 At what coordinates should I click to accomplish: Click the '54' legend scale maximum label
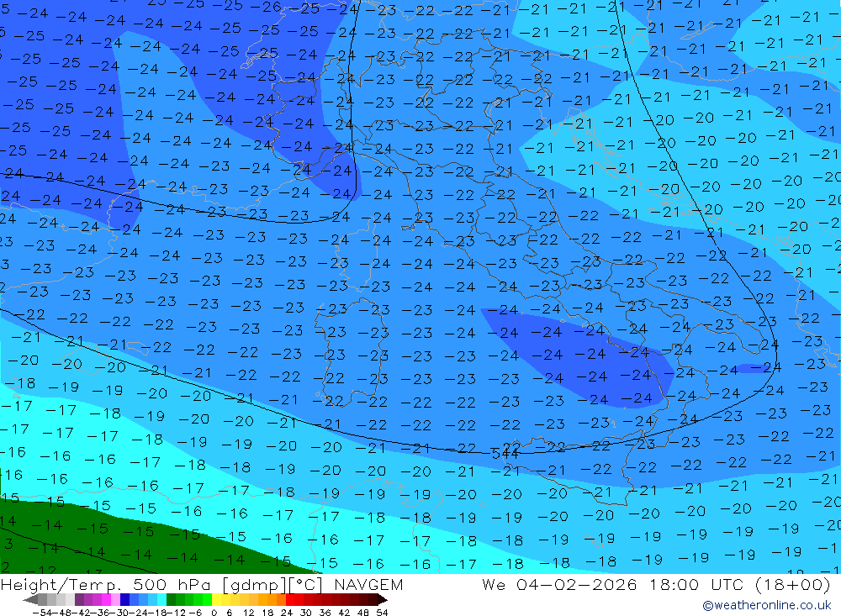(x=382, y=613)
